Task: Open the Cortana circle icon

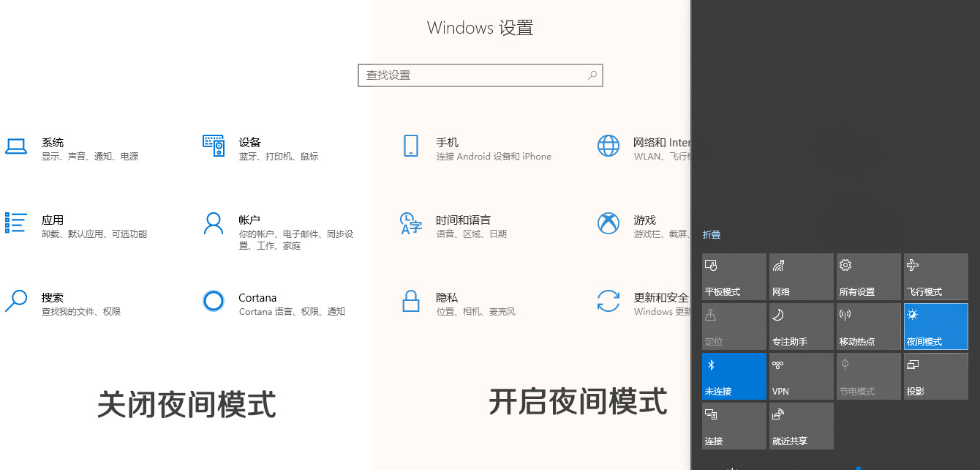Action: [x=214, y=300]
